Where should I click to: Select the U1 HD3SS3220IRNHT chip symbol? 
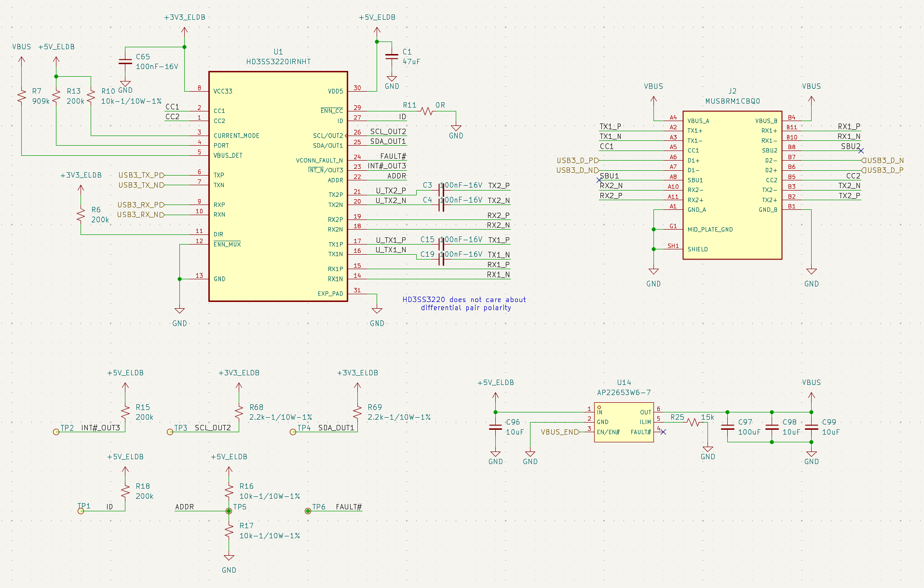point(278,187)
